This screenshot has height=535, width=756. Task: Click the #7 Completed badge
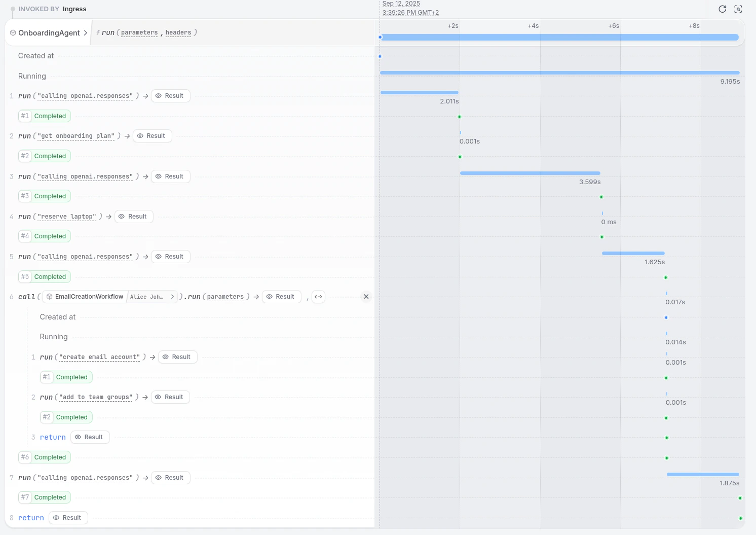pos(45,497)
